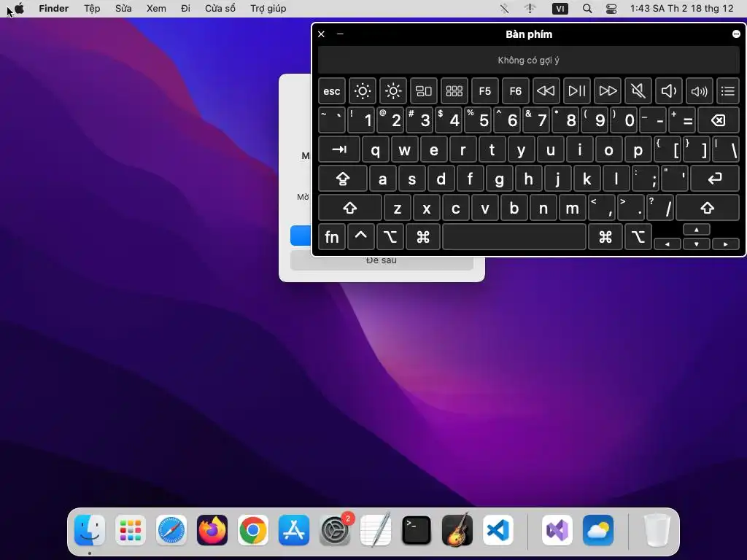Launch Safari from the Dock
Screen dimensions: 747x560
171,530
